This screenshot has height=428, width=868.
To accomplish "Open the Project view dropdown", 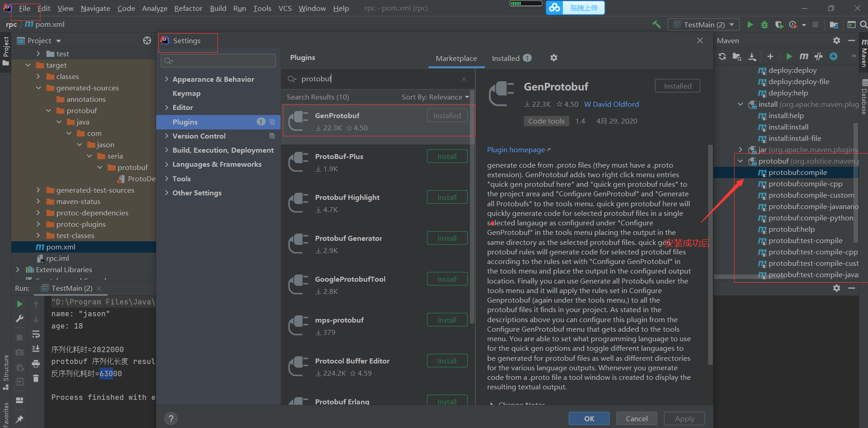I will (x=59, y=41).
